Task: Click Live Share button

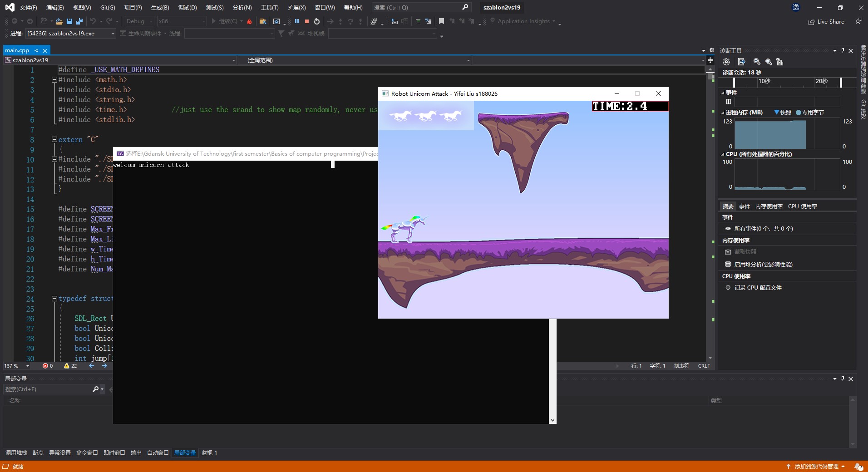Action: (826, 21)
